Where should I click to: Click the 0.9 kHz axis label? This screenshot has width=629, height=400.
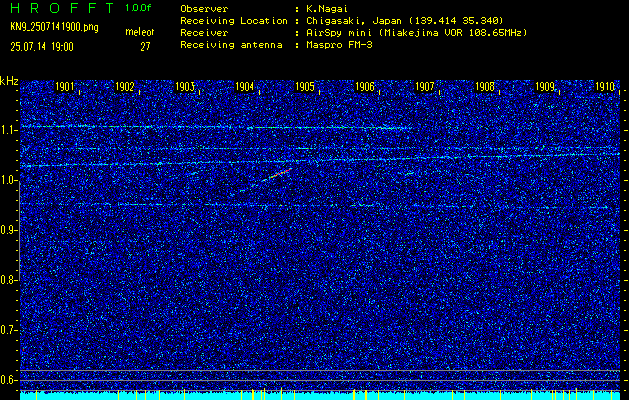tap(9, 230)
